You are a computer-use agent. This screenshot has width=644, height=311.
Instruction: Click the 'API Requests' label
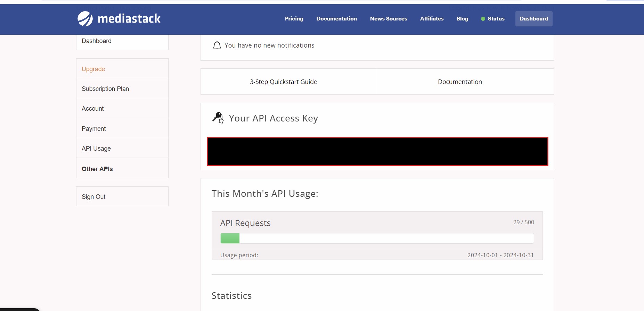coord(245,223)
